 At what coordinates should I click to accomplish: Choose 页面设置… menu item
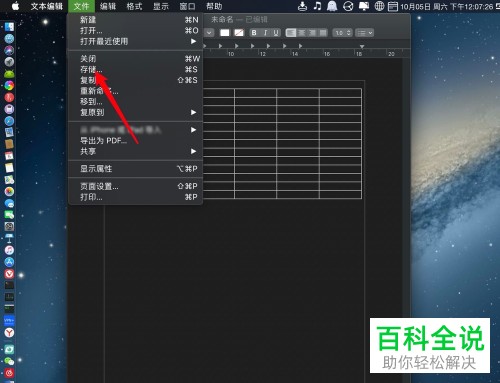click(135, 186)
